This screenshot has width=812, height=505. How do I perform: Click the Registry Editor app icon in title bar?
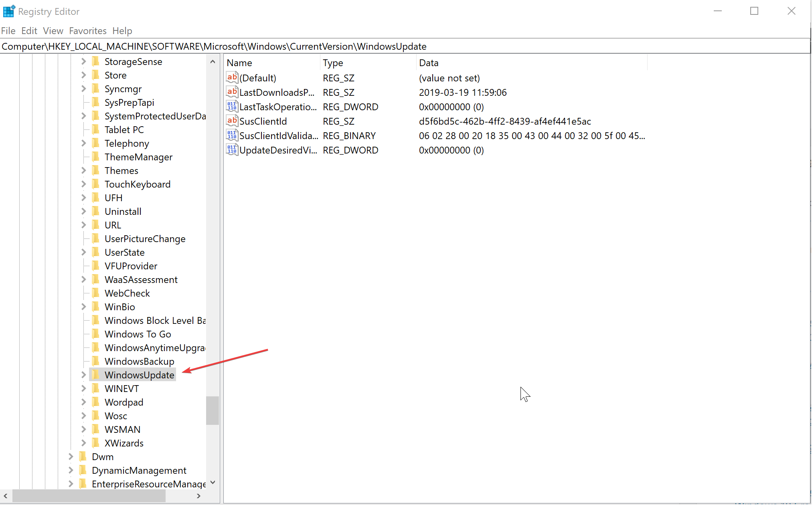click(9, 11)
